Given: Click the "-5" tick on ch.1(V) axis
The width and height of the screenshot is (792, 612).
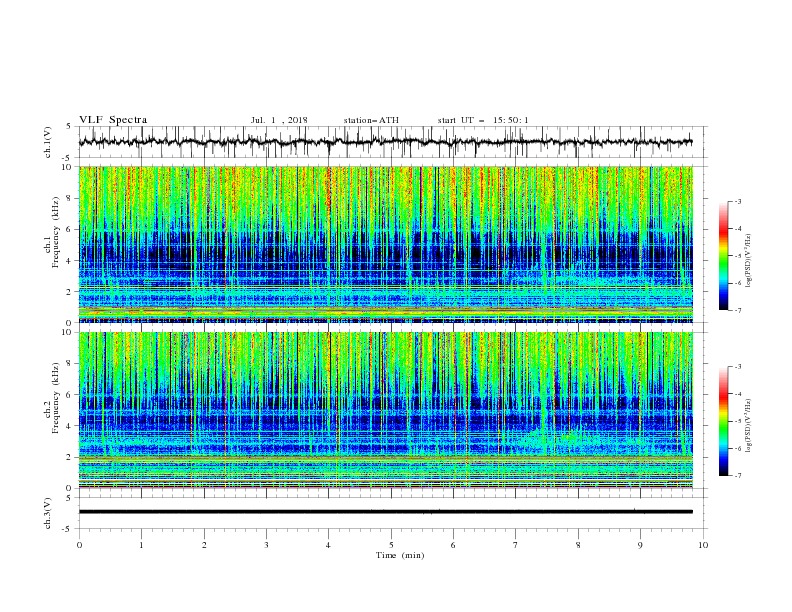Looking at the screenshot, I should (x=68, y=158).
